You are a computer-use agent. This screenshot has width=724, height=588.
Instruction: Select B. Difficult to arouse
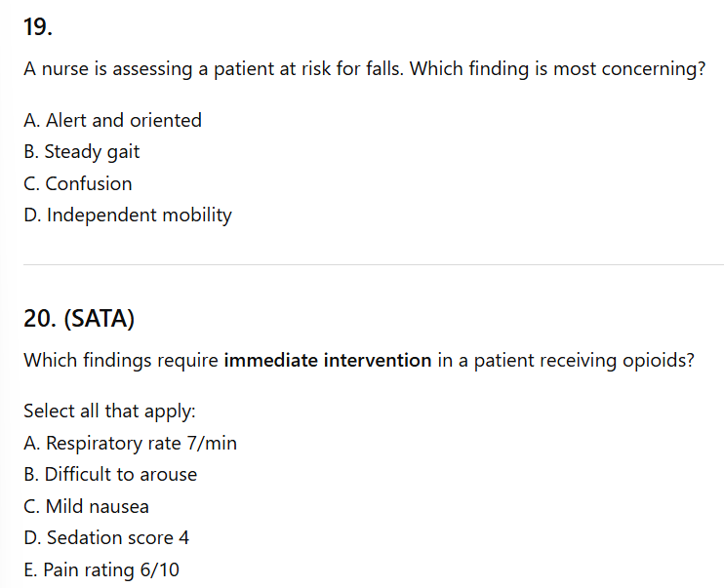coord(110,475)
